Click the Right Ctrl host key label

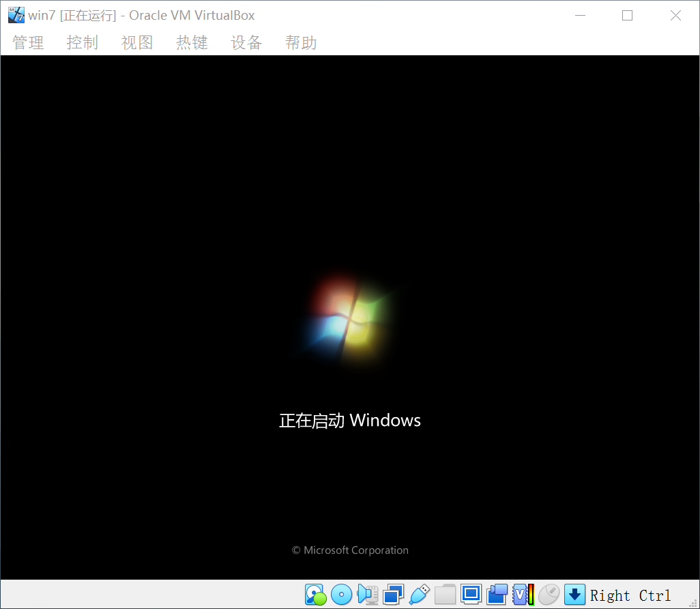(630, 595)
